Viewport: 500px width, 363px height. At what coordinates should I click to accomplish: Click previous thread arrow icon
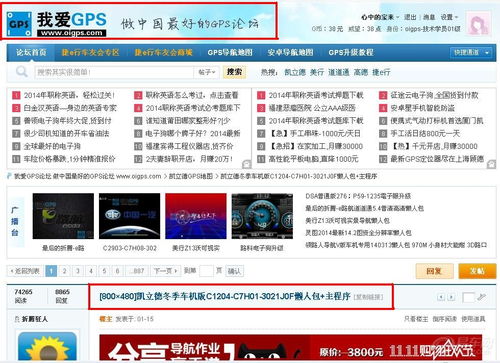[x=441, y=297]
